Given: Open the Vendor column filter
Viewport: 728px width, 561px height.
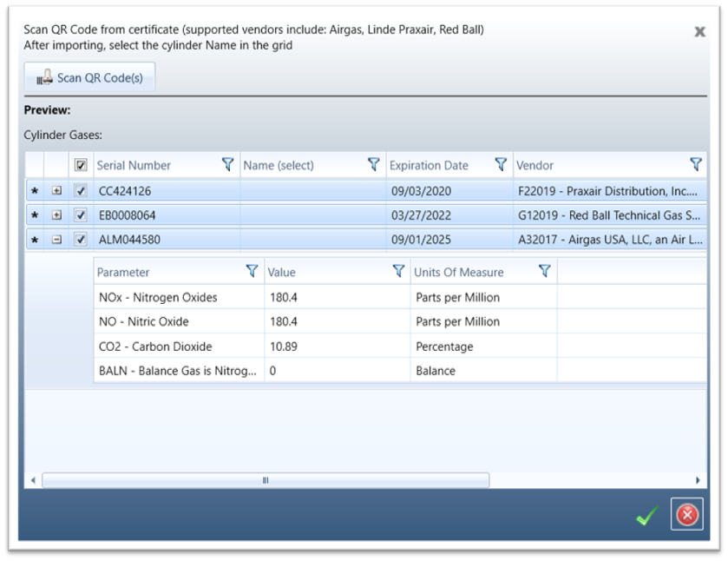Looking at the screenshot, I should point(696,164).
